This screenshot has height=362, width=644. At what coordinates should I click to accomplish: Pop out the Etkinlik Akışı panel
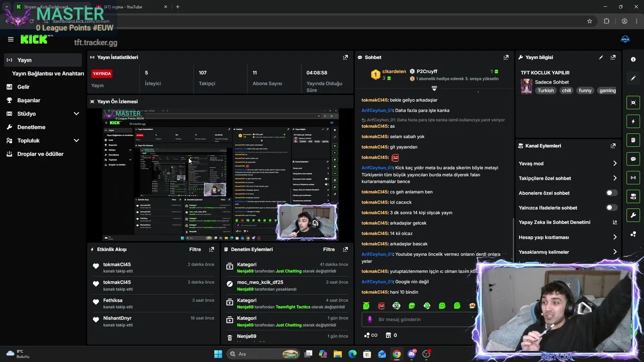[211, 249]
